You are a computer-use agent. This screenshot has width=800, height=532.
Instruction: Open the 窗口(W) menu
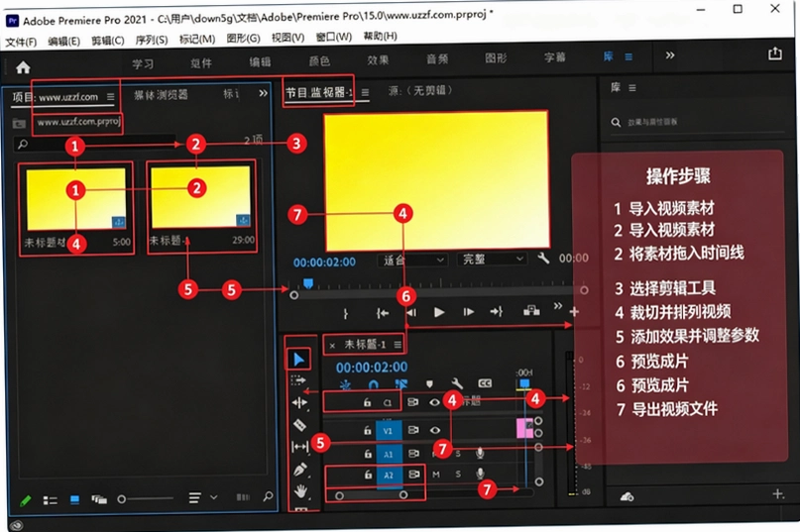[334, 37]
